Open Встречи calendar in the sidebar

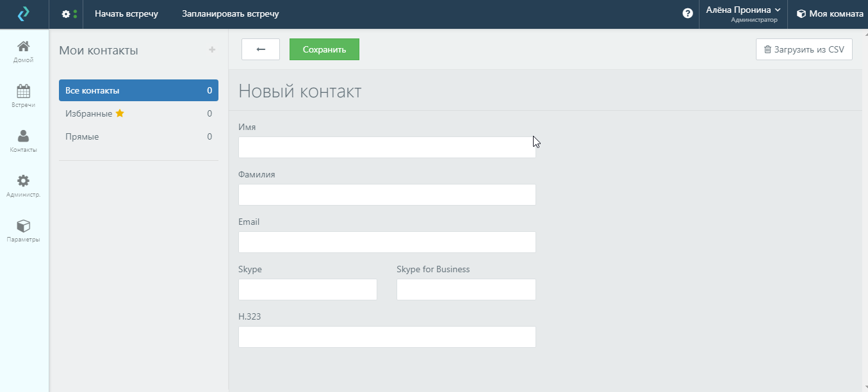coord(24,97)
